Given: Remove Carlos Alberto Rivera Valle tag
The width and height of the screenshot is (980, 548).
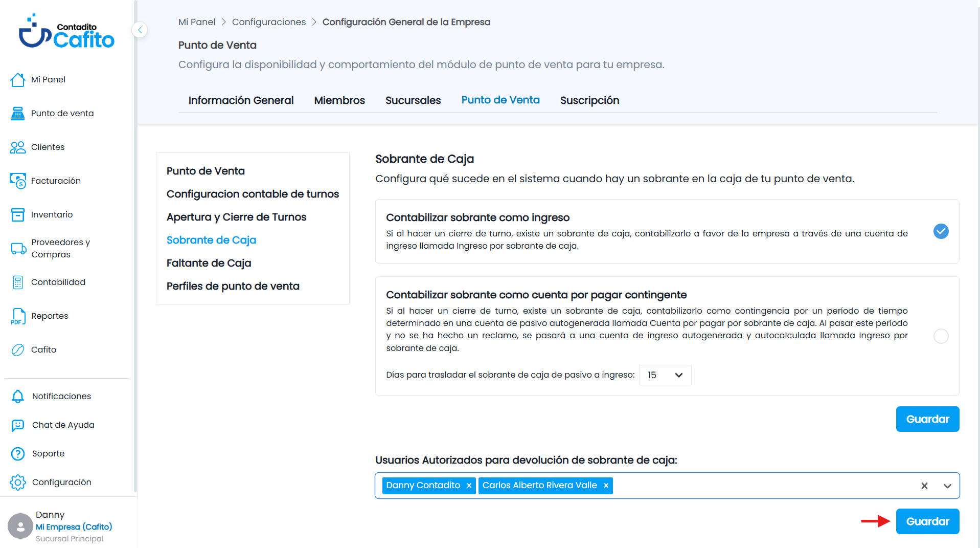Looking at the screenshot, I should tap(606, 486).
